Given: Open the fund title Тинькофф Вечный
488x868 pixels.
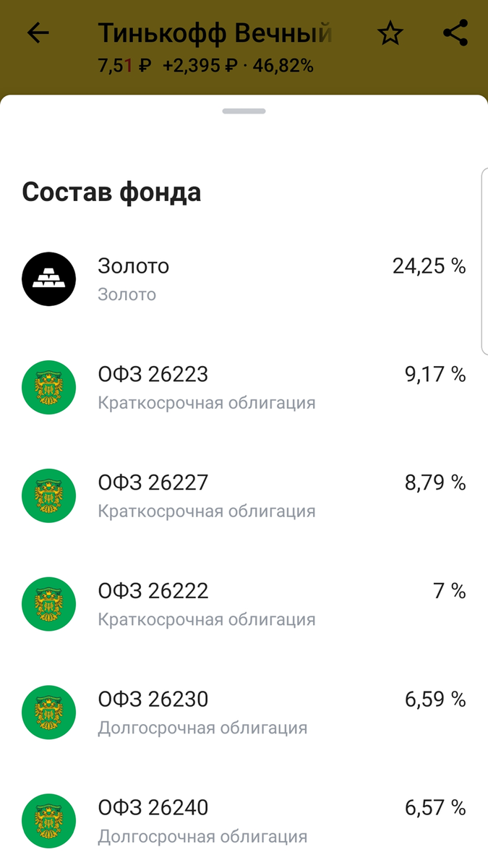Looking at the screenshot, I should [x=217, y=30].
